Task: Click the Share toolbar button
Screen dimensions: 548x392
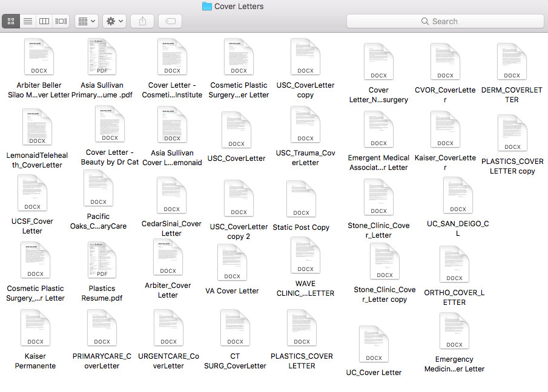Action: coord(142,21)
